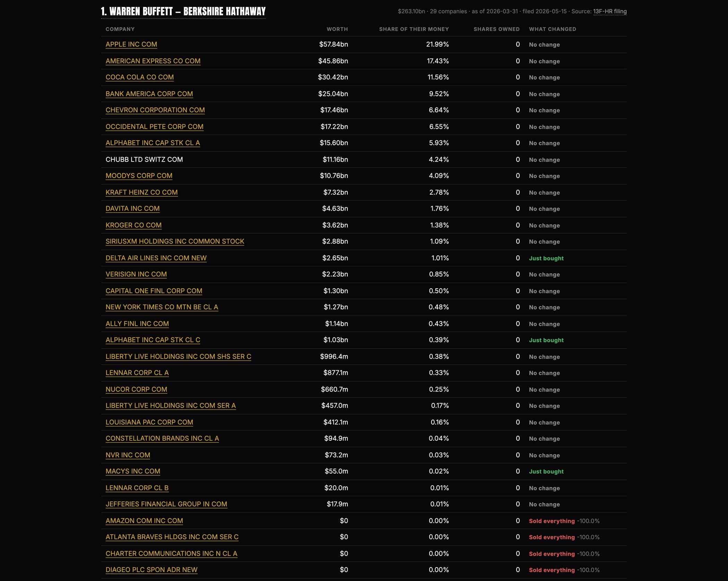This screenshot has height=581, width=728.
Task: Open the MOODYS CORP COM link
Action: [x=139, y=176]
